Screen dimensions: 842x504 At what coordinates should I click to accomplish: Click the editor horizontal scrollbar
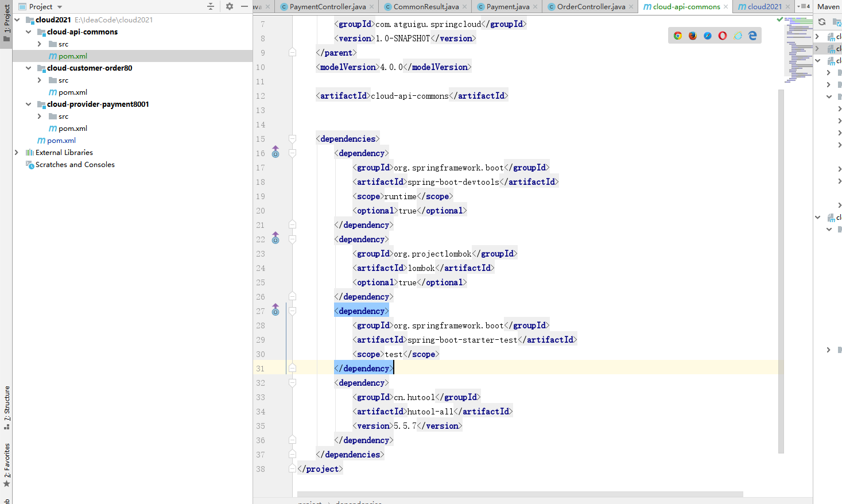pyautogui.click(x=520, y=494)
